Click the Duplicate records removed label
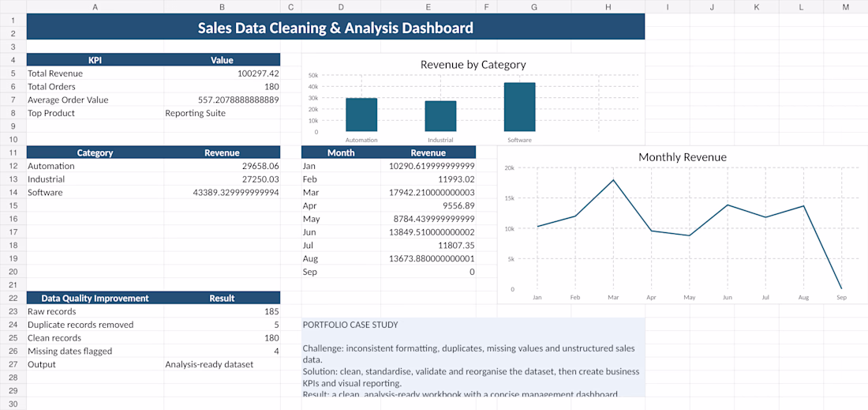This screenshot has width=868, height=410. [x=95, y=325]
